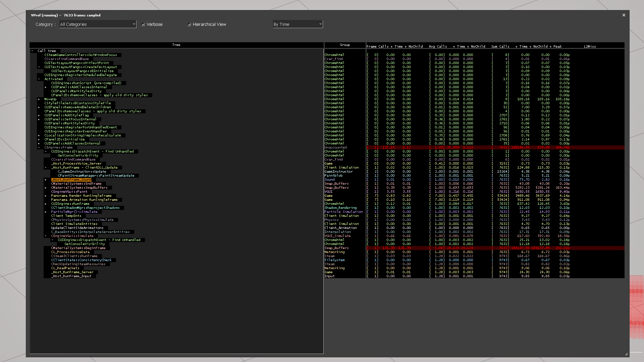Screen dimensions: 644x362
Task: Select the CL_ReadPackets tree item
Action: [x=65, y=268]
